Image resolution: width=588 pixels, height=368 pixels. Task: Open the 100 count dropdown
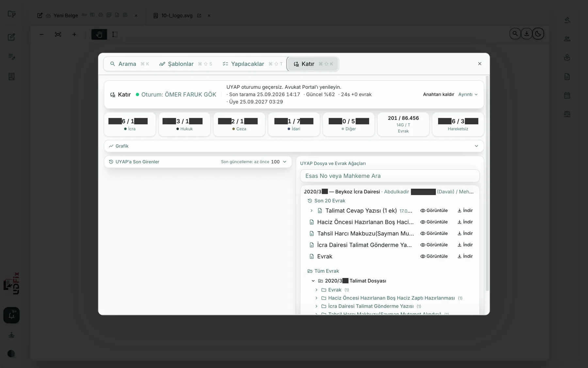pos(279,162)
